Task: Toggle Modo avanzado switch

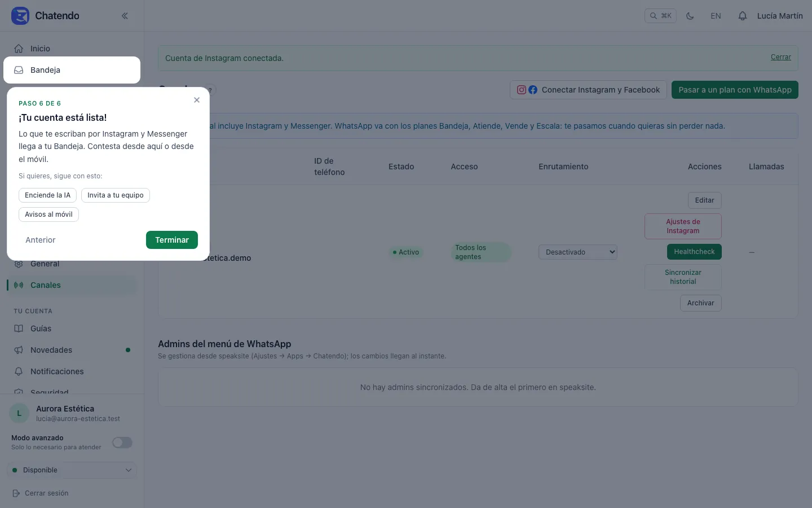Action: [122, 443]
